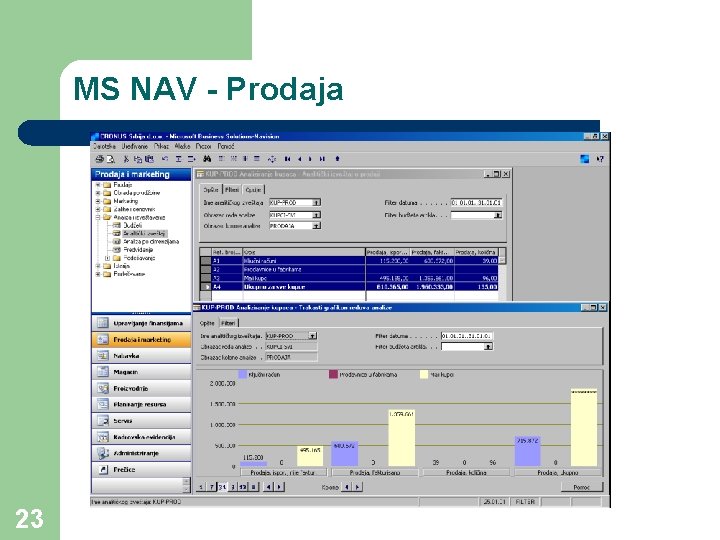Expand the Podešavanje subfolder
720x540 pixels.
[x=107, y=258]
